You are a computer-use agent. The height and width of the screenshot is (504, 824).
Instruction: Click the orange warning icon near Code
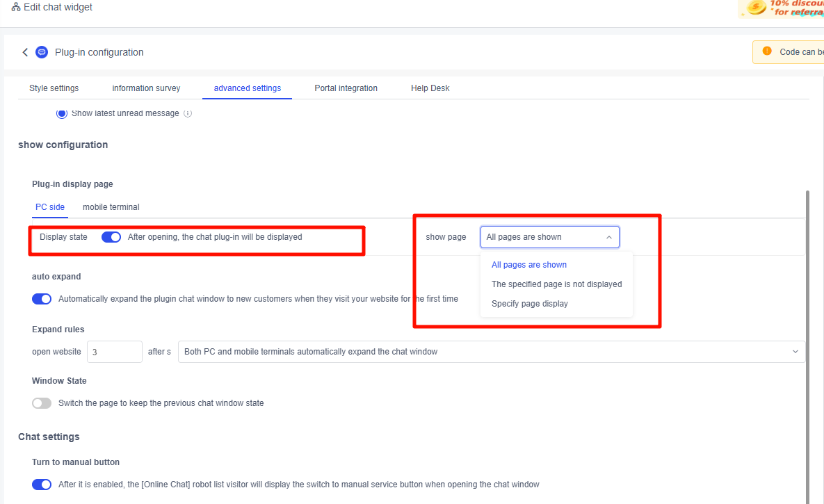tap(767, 51)
